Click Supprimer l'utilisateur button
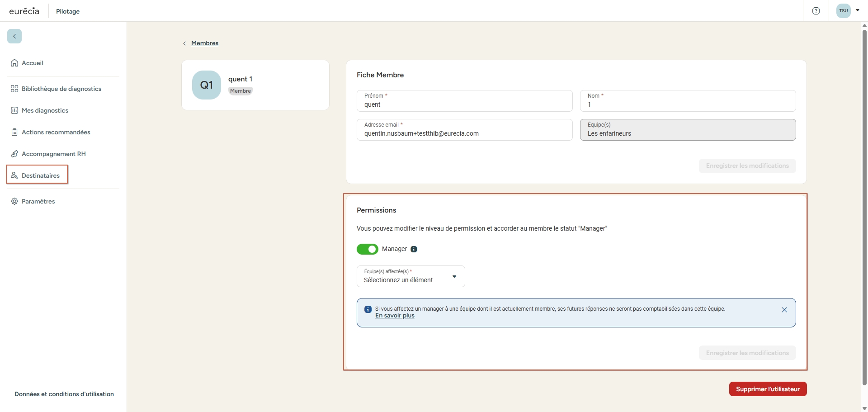The image size is (868, 412). pos(768,388)
